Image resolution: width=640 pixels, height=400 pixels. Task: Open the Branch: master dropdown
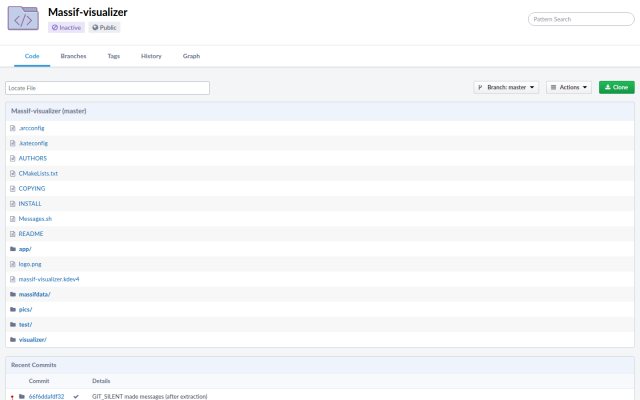click(x=506, y=87)
